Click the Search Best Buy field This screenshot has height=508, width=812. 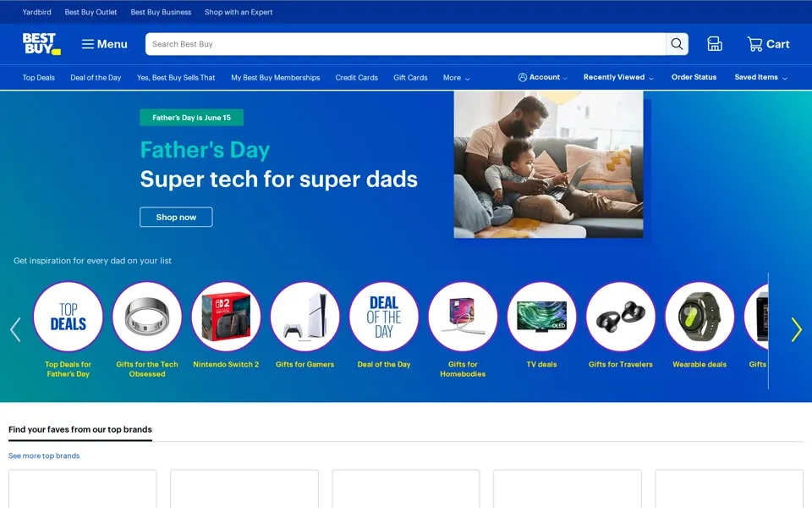tap(405, 44)
